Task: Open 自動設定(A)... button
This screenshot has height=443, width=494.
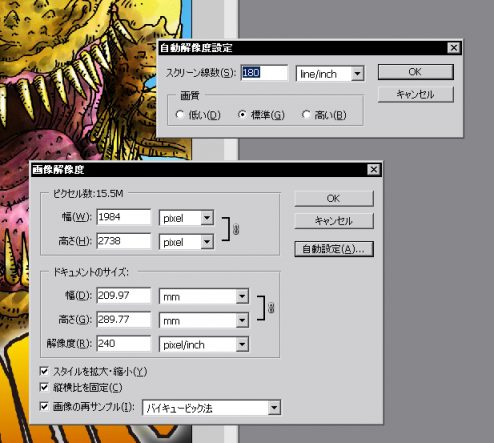Action: 334,249
